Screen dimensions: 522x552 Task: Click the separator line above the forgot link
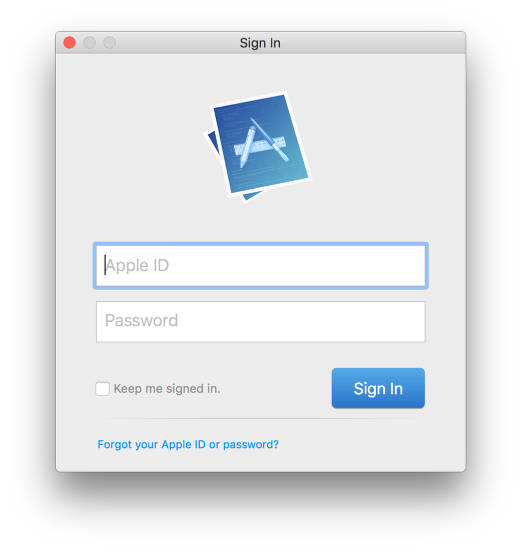point(260,418)
